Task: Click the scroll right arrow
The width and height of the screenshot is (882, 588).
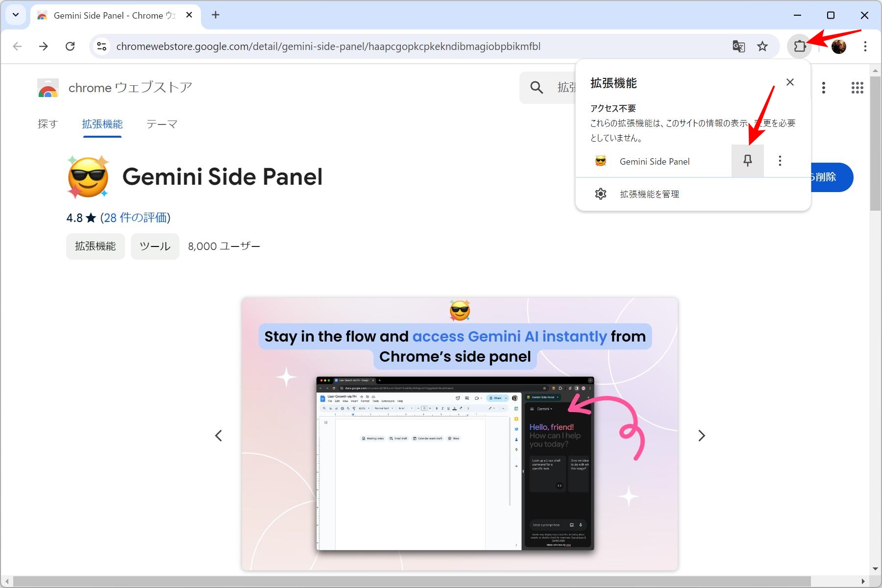Action: (863, 582)
